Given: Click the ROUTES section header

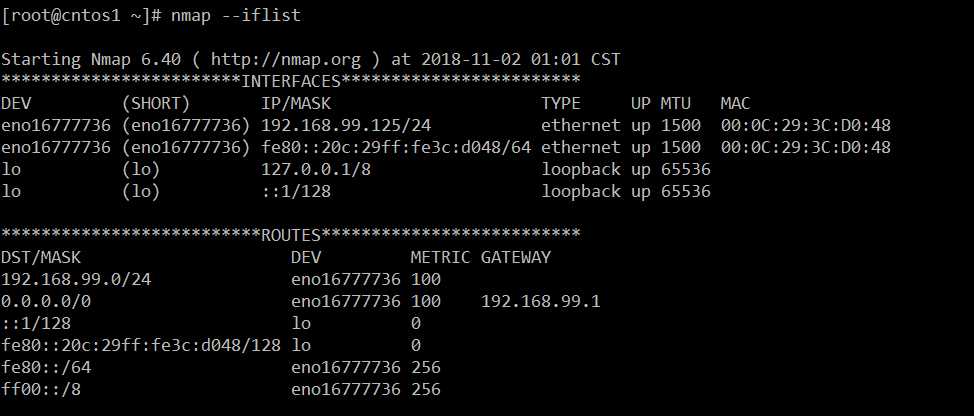Looking at the screenshot, I should pyautogui.click(x=291, y=235).
